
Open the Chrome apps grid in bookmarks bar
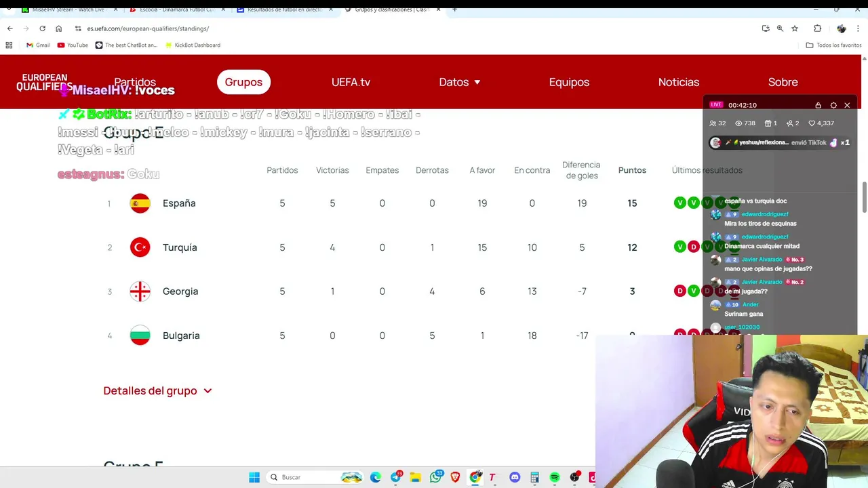point(9,45)
